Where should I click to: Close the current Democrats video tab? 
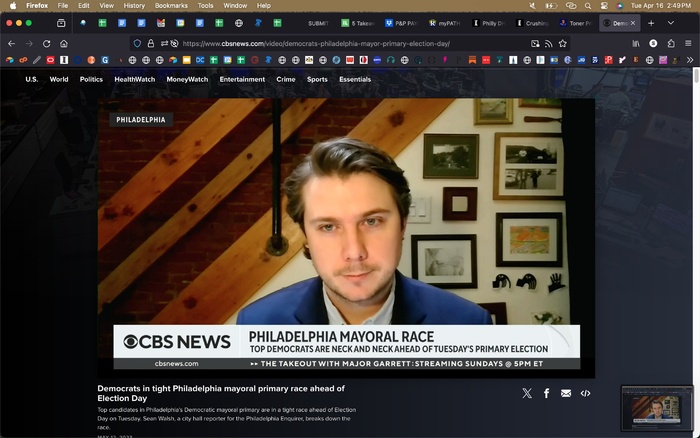(633, 23)
